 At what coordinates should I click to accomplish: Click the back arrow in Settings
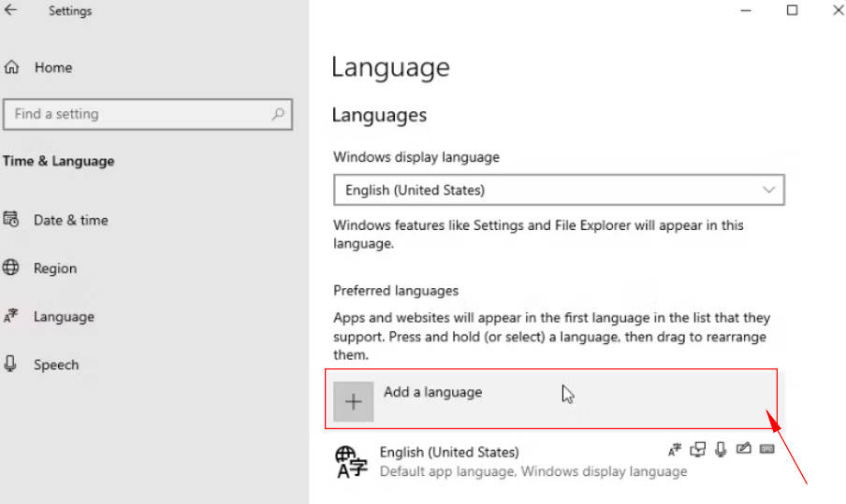[x=11, y=11]
